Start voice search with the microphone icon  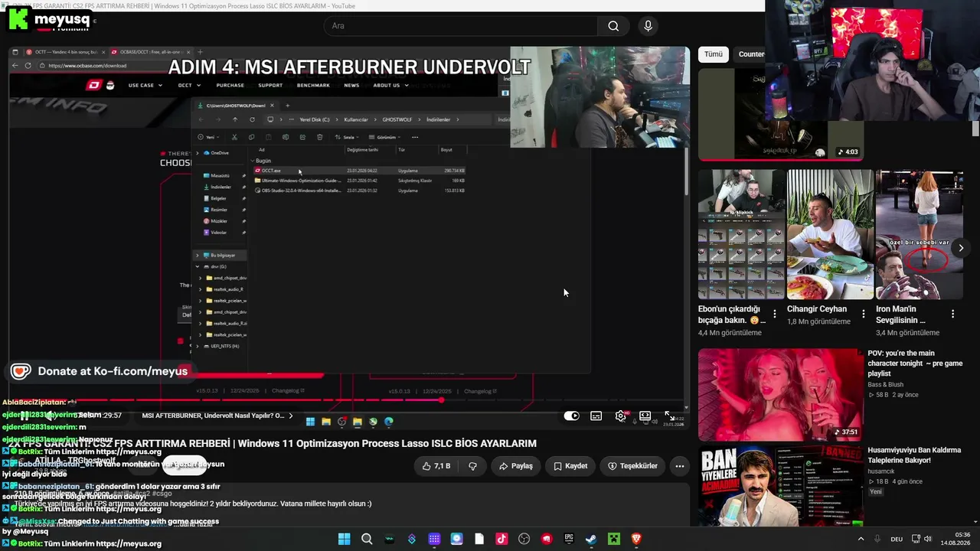tap(648, 26)
